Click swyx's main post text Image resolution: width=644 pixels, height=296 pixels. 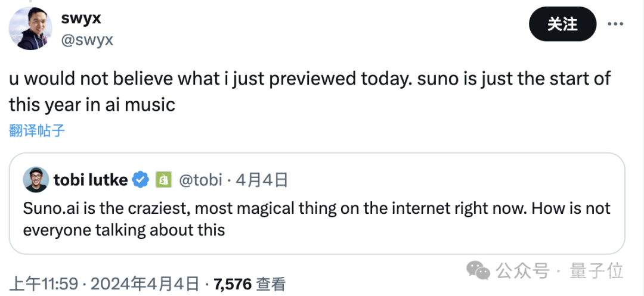click(310, 92)
